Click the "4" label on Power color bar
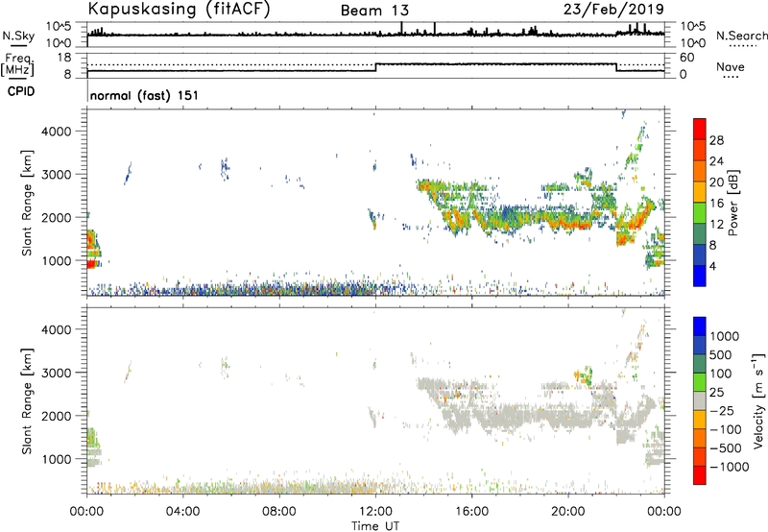 coord(712,266)
